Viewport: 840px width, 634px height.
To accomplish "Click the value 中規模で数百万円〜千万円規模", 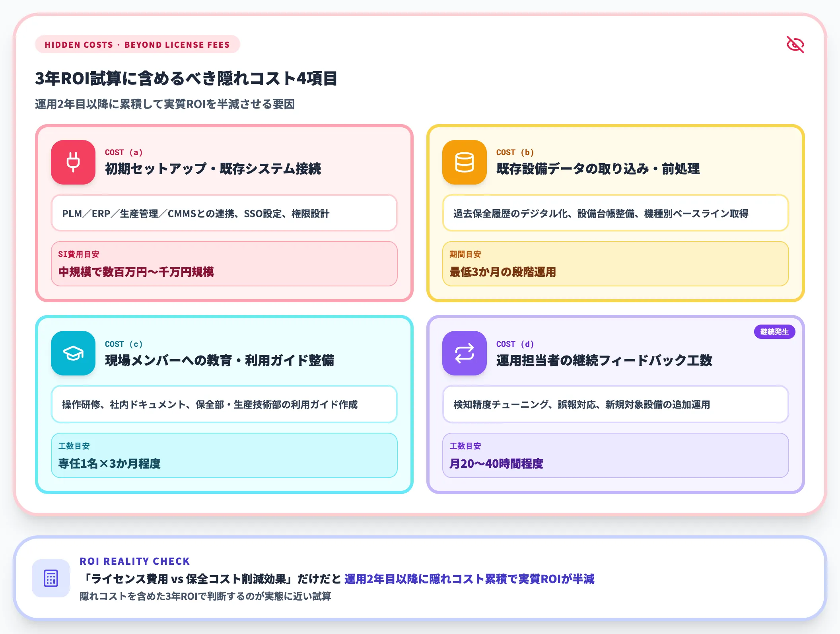I will tap(136, 272).
